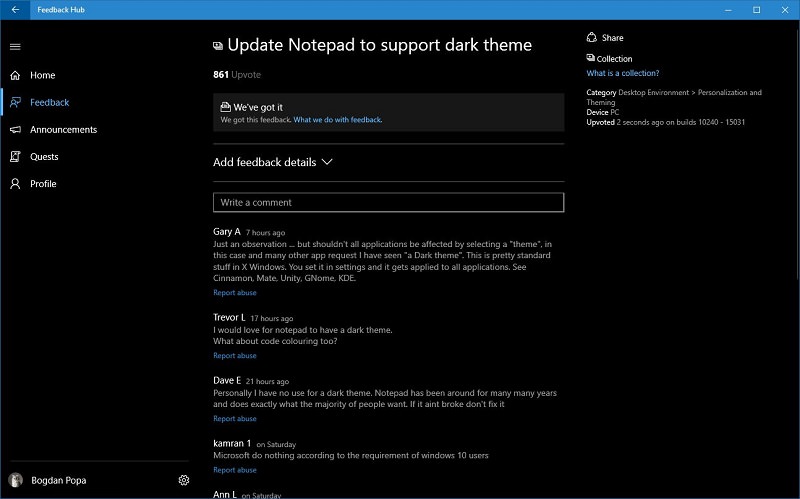The image size is (800, 499).
Task: Click the Quests icon in sidebar
Action: 15,157
